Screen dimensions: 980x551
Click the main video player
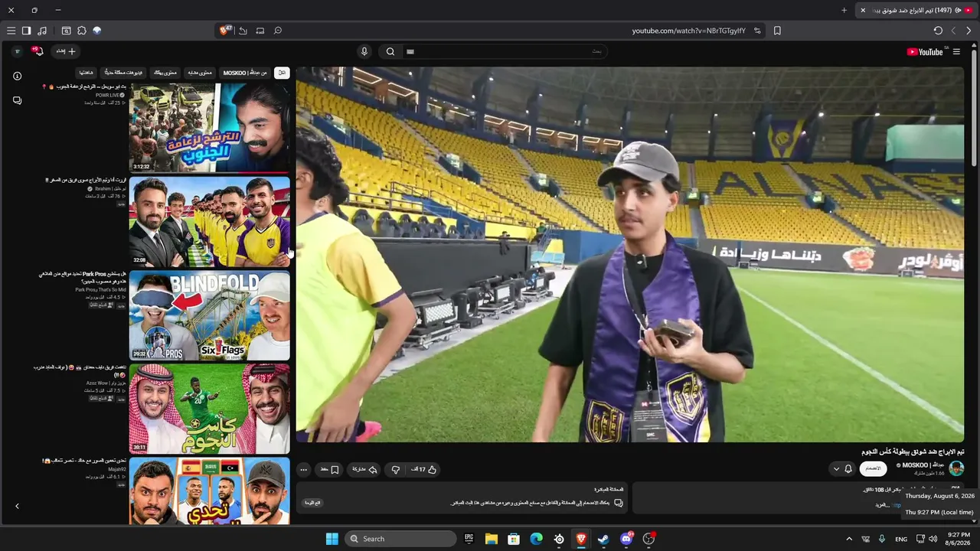pos(630,254)
